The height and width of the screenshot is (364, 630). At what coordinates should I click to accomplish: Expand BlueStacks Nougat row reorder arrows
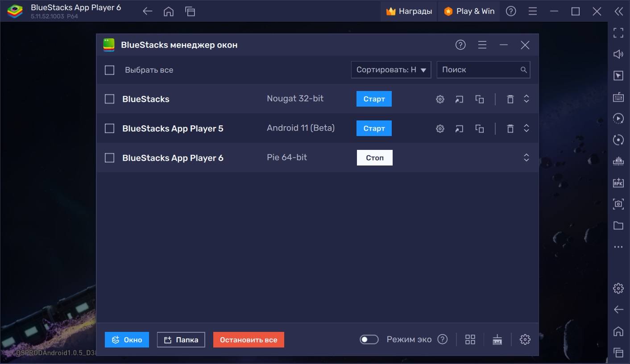coord(526,99)
